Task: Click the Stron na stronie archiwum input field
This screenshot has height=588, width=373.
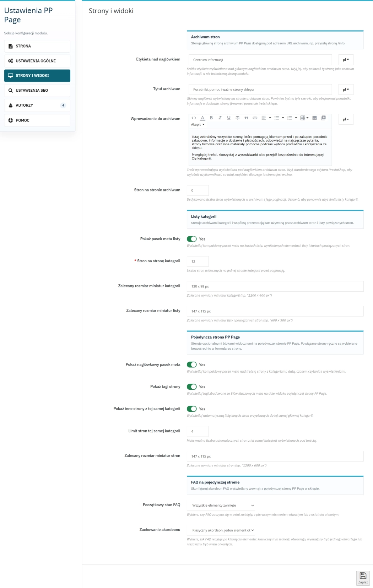Action: [198, 191]
